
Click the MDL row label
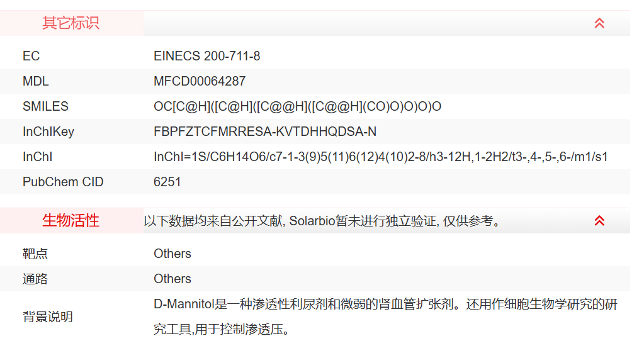(35, 81)
